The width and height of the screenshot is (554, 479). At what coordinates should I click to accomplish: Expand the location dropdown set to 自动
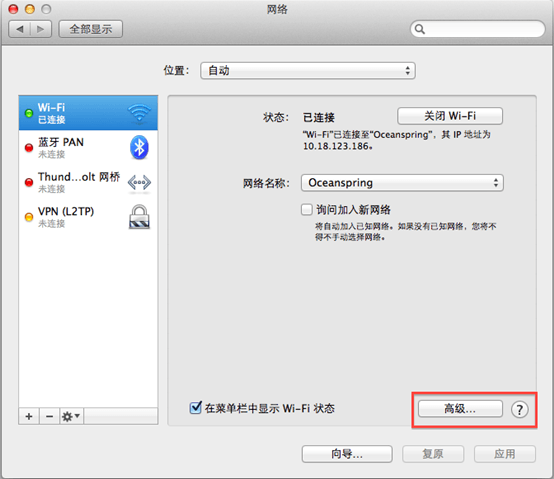click(308, 71)
